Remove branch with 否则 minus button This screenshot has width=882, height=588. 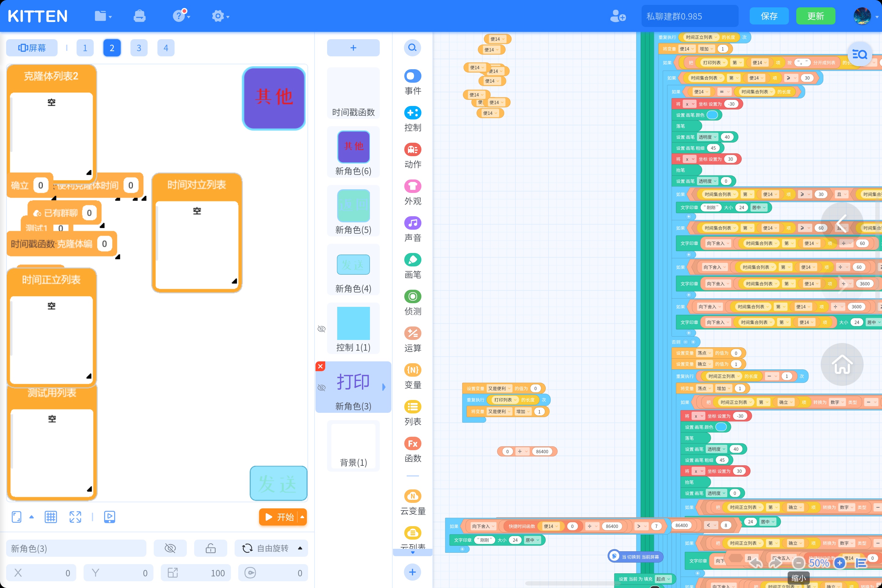(685, 342)
